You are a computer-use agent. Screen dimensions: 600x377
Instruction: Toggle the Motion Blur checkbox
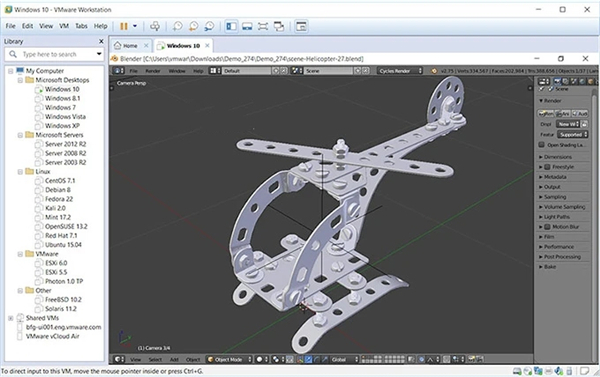(547, 227)
